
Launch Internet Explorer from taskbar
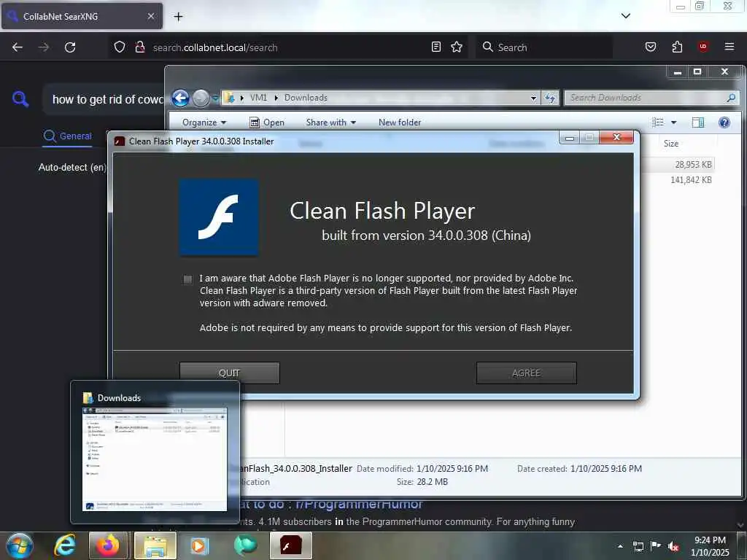(65, 545)
